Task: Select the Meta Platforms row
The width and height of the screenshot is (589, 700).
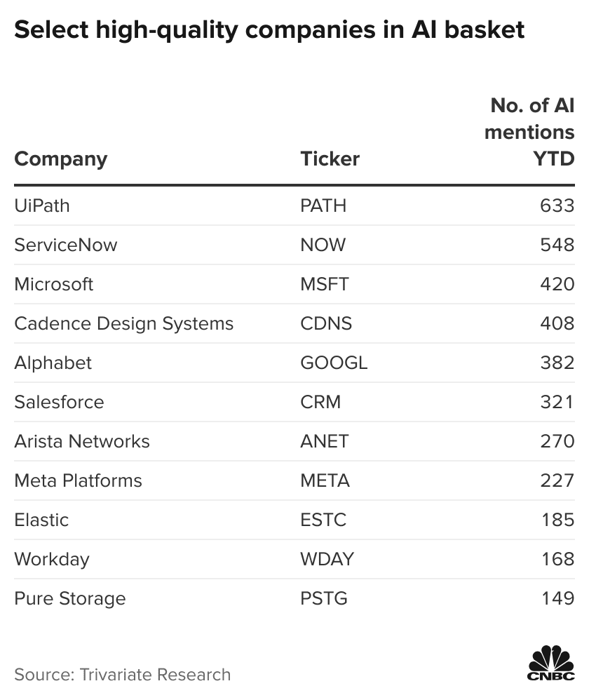Action: [294, 480]
